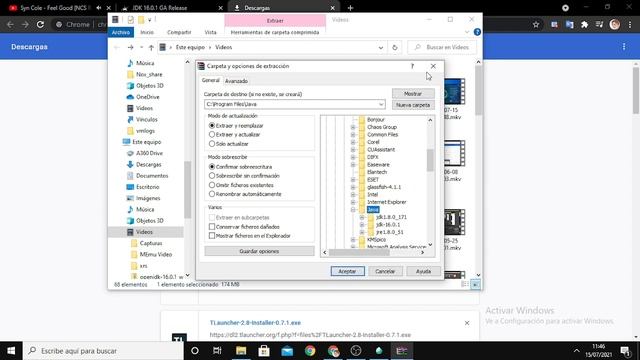Viewport: 640px width, 360px height.
Task: Select the Intel folder in tree
Action: [x=372, y=194]
